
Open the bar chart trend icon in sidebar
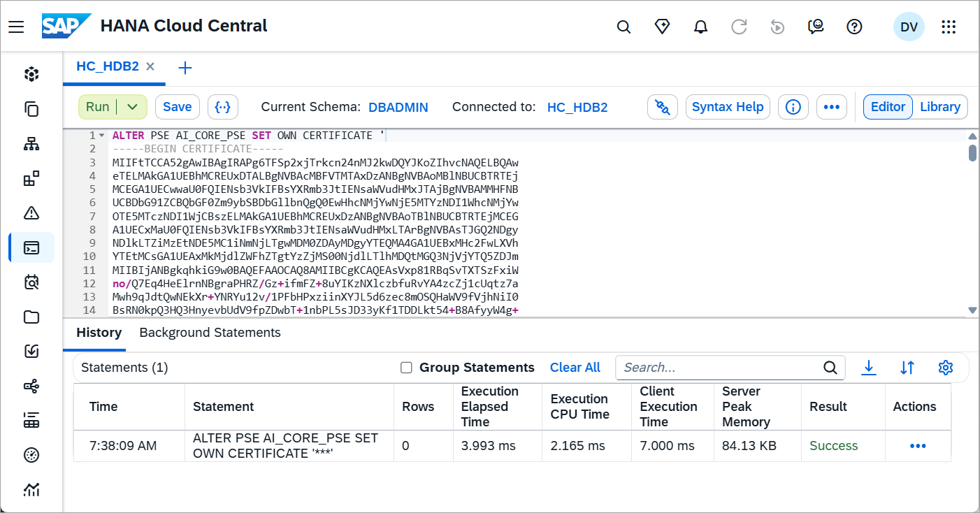click(x=31, y=490)
